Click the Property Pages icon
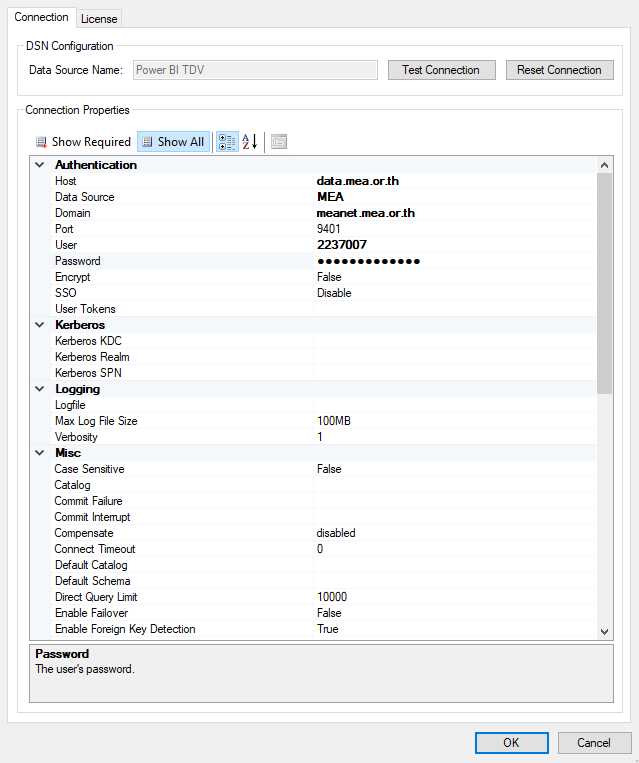 (x=278, y=142)
